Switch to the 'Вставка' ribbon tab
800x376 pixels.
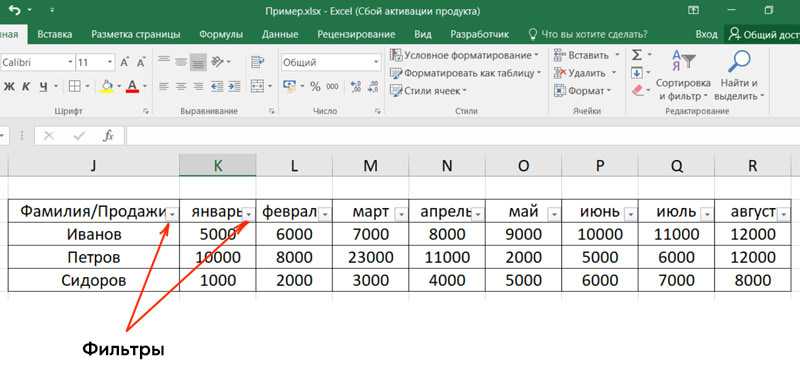[x=55, y=35]
